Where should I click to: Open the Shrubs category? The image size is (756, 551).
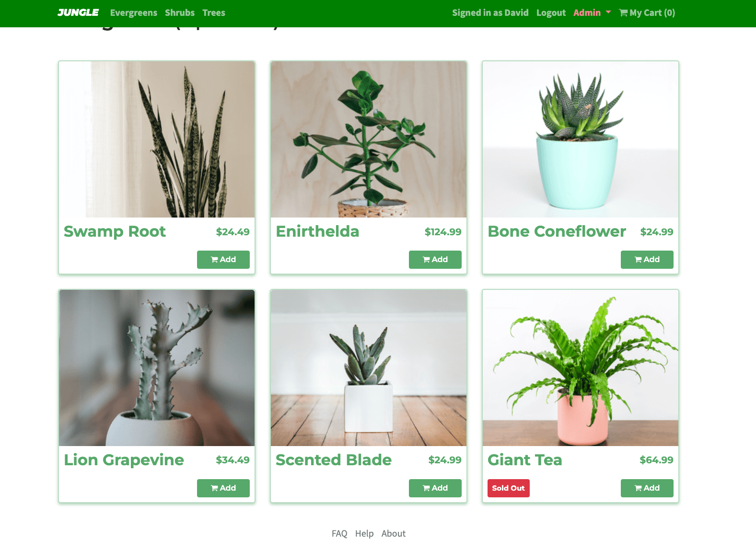tap(180, 13)
